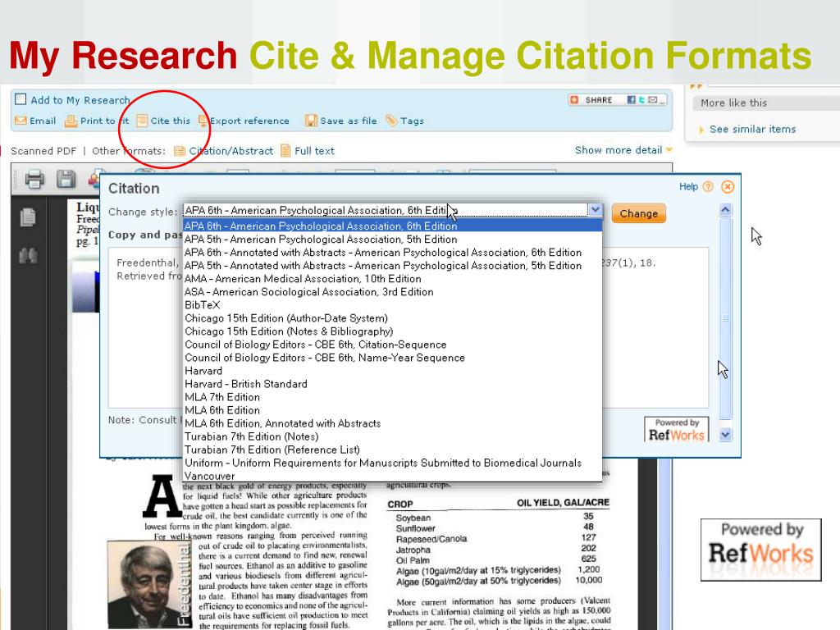Select plain MLA 6th Edition option
The height and width of the screenshot is (630, 840).
393,410
